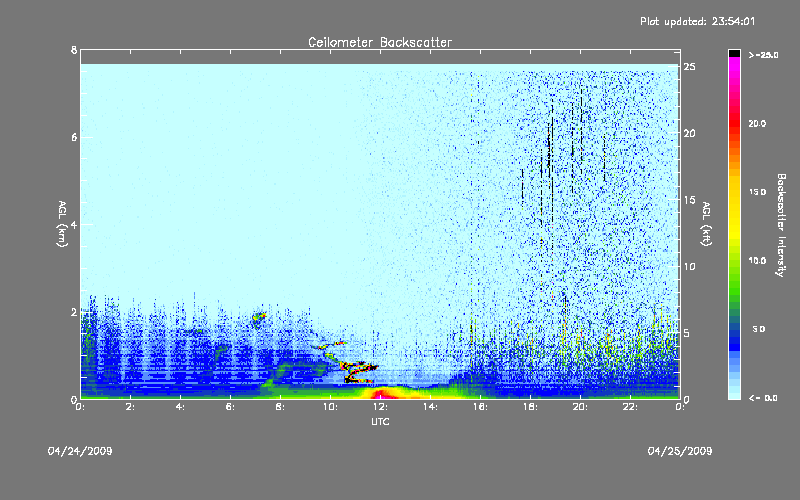This screenshot has width=800, height=500.
Task: Select the '16:' hour tick on UTC axis
Action: point(480,407)
